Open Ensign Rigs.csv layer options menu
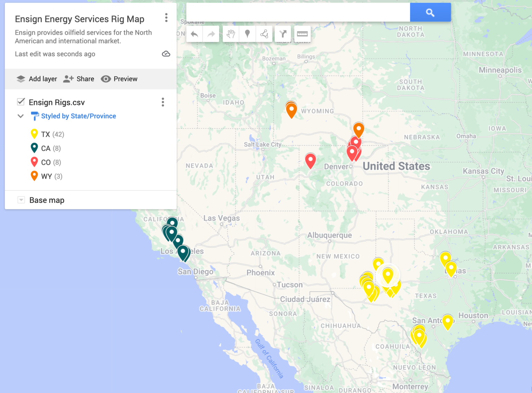Screen dimensions: 532x393 (x=163, y=102)
